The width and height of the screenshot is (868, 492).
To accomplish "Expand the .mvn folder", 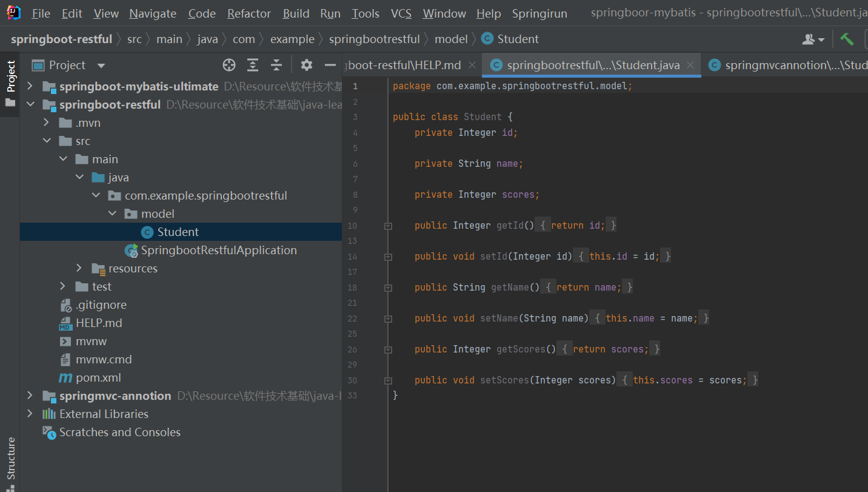I will (47, 123).
